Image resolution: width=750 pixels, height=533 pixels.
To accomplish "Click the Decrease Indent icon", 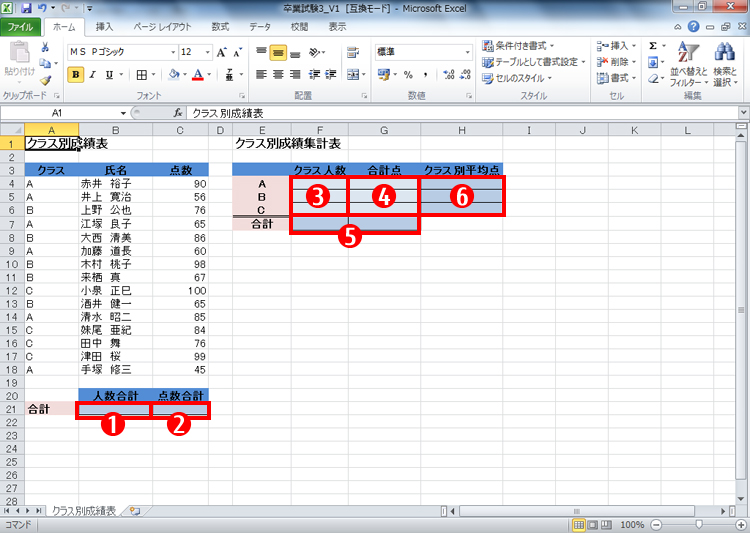I will (x=314, y=74).
